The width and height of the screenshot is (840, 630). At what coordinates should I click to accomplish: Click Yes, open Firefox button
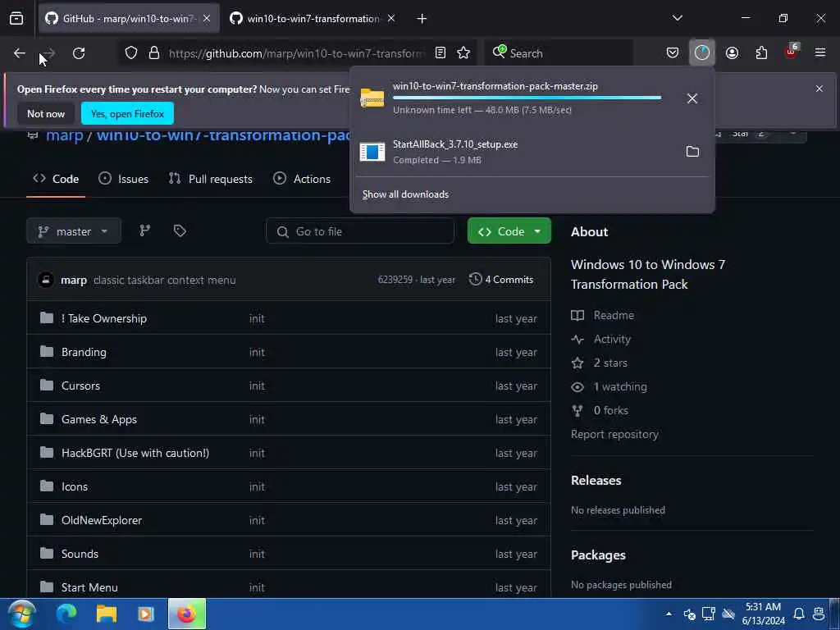[127, 113]
